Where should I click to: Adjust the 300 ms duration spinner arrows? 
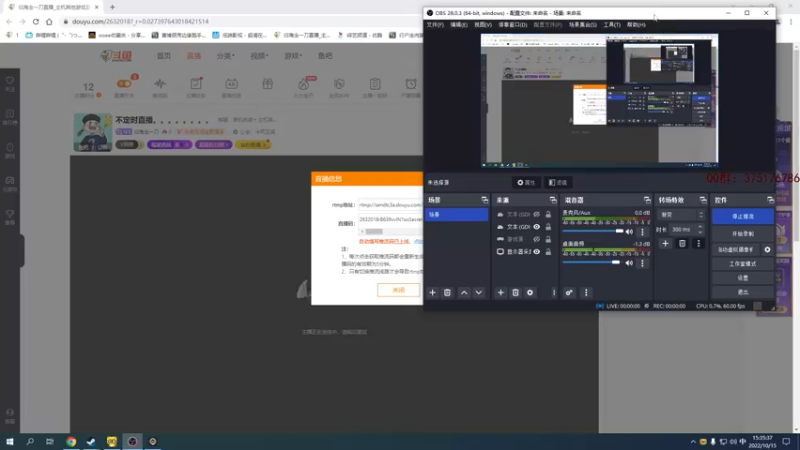coord(700,230)
